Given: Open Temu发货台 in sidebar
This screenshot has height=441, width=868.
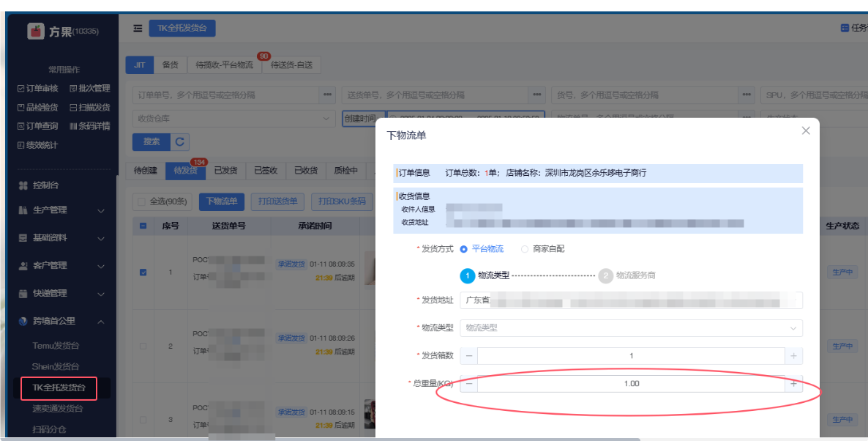Looking at the screenshot, I should 56,346.
